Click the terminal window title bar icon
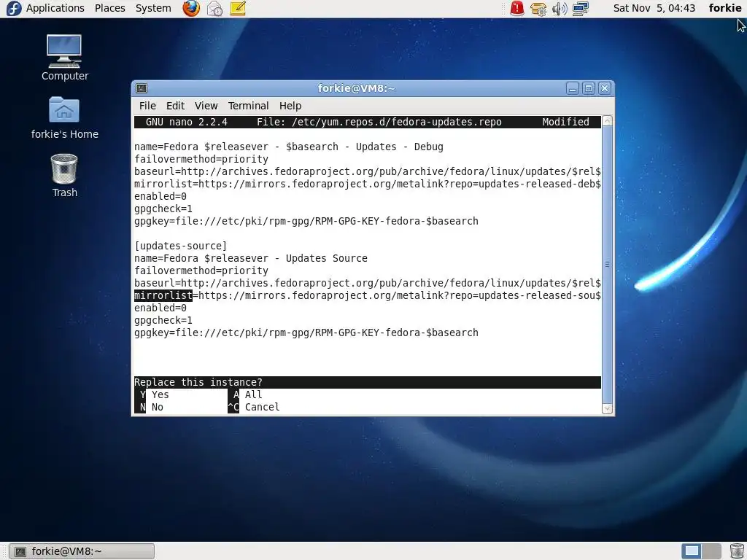 tap(142, 88)
